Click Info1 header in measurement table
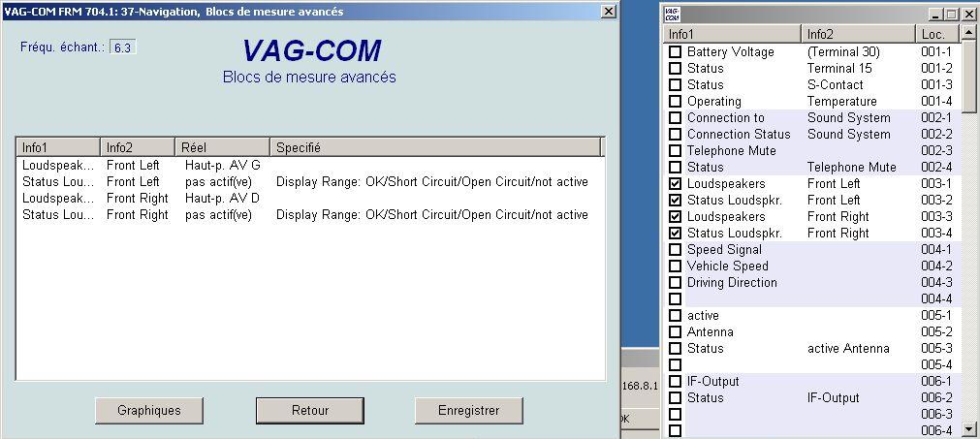The image size is (980, 439). pos(57,147)
